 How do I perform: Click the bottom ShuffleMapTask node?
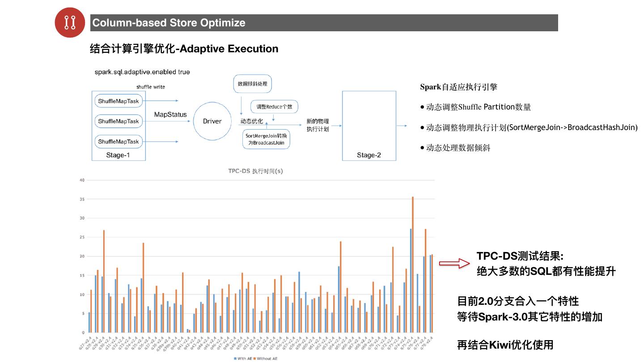tap(119, 142)
